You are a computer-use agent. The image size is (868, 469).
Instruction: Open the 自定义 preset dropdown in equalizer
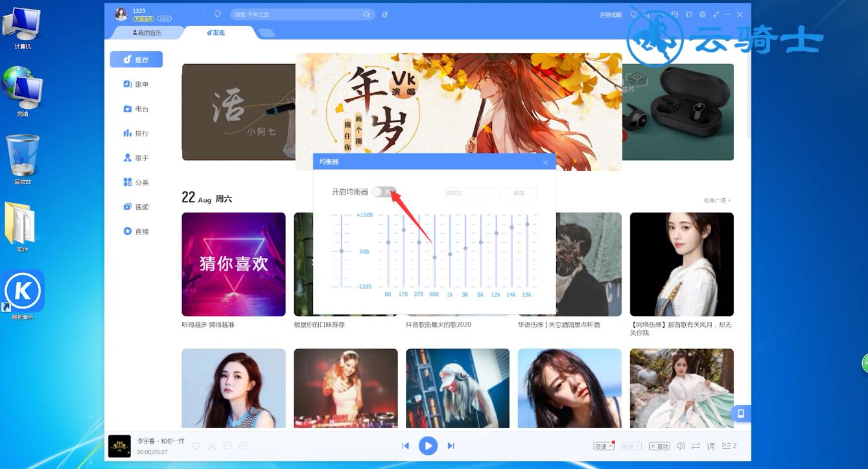(470, 192)
